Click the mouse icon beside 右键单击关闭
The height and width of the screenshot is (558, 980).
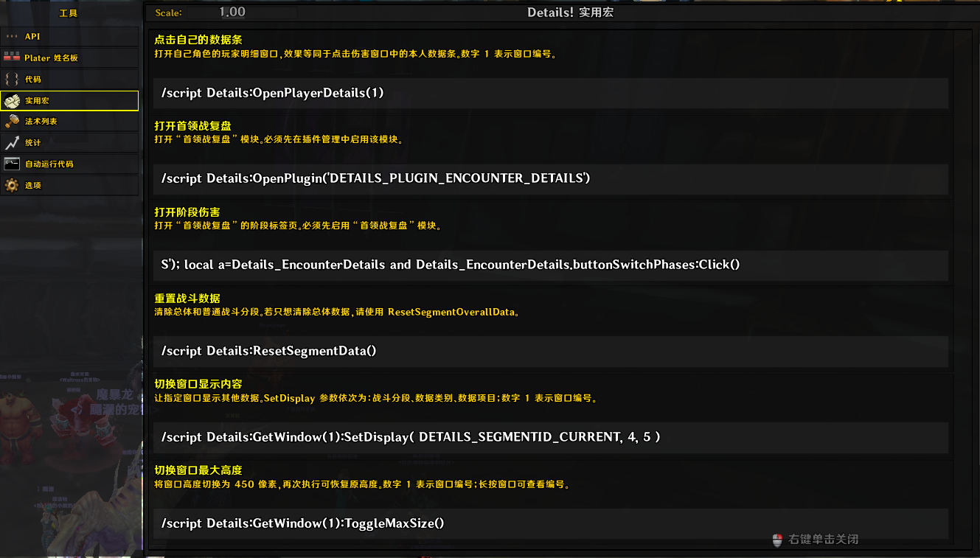coord(777,540)
